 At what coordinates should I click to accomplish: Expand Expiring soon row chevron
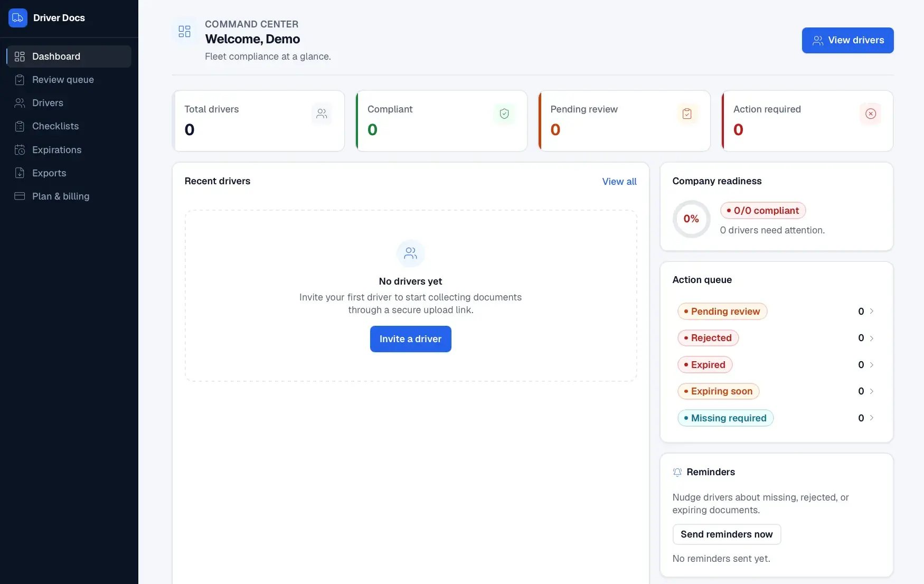click(x=872, y=391)
